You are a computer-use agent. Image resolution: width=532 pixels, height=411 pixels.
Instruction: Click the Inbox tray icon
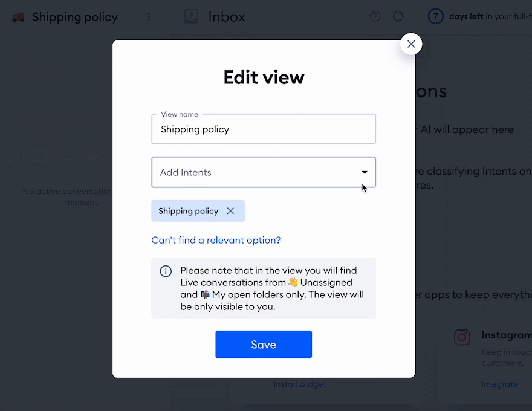pyautogui.click(x=191, y=16)
